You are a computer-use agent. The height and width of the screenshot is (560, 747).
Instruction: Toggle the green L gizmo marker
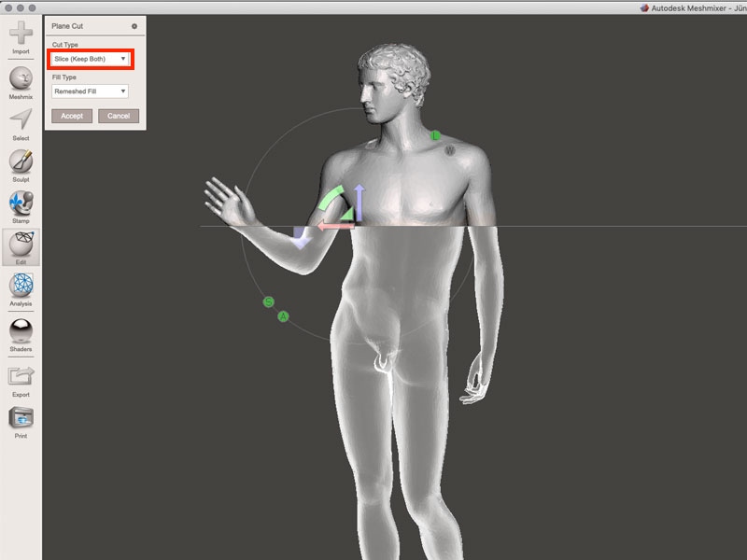click(435, 135)
